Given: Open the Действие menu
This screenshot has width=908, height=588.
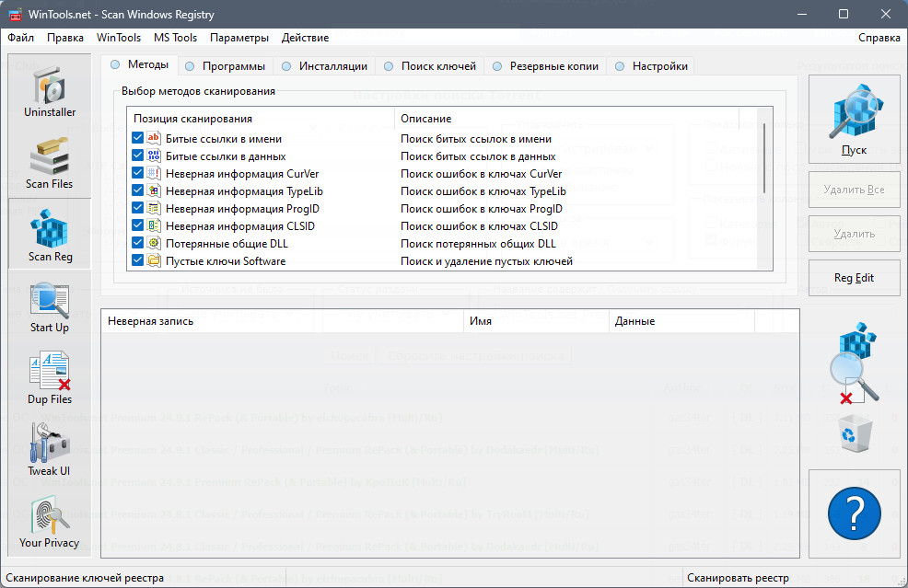Looking at the screenshot, I should pos(305,38).
